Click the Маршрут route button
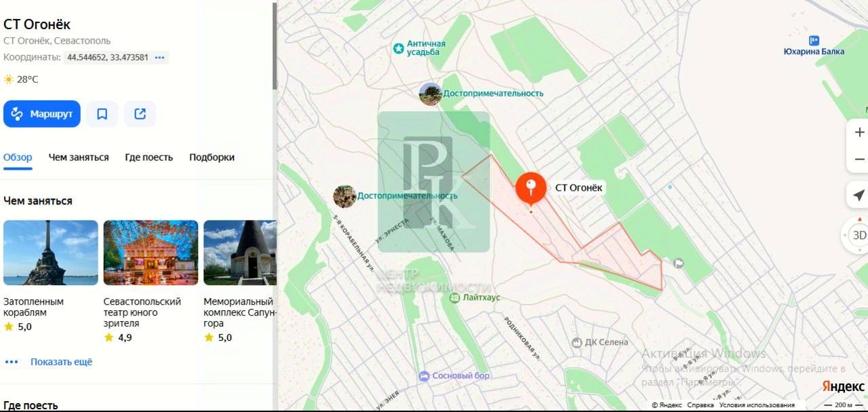868x412 pixels. pyautogui.click(x=42, y=114)
